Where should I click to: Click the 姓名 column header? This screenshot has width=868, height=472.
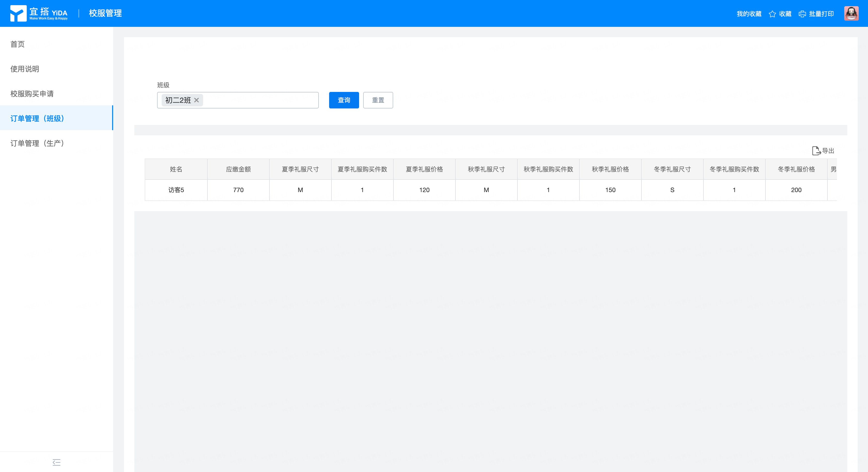(x=176, y=169)
